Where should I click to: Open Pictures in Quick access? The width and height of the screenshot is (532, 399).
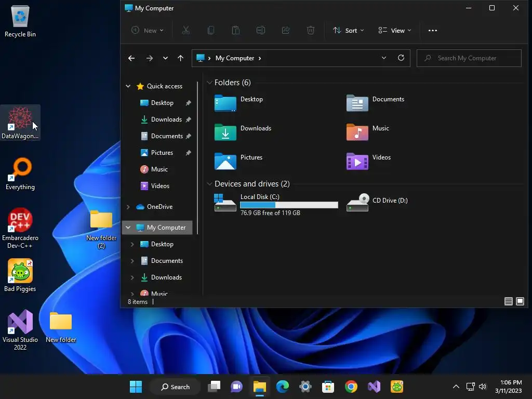pyautogui.click(x=162, y=153)
